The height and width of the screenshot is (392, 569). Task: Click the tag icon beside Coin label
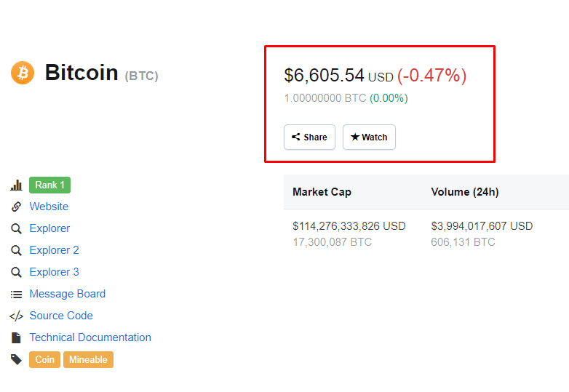tap(16, 359)
